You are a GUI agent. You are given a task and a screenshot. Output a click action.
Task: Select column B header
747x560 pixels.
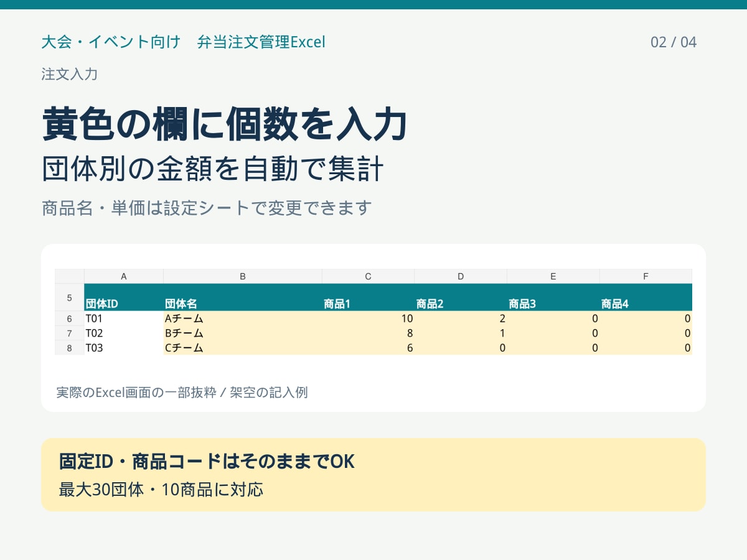coord(243,276)
